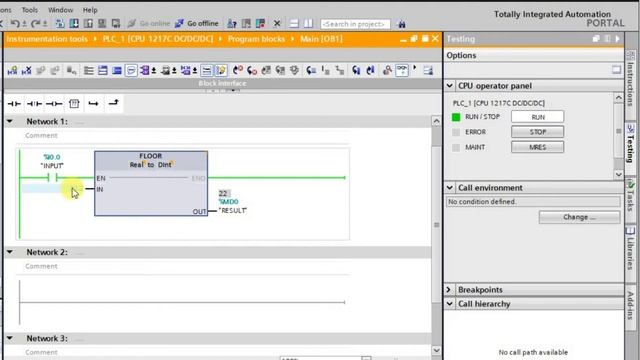The height and width of the screenshot is (360, 640).
Task: Click the editor scrollbar up arrow
Action: pos(436,121)
